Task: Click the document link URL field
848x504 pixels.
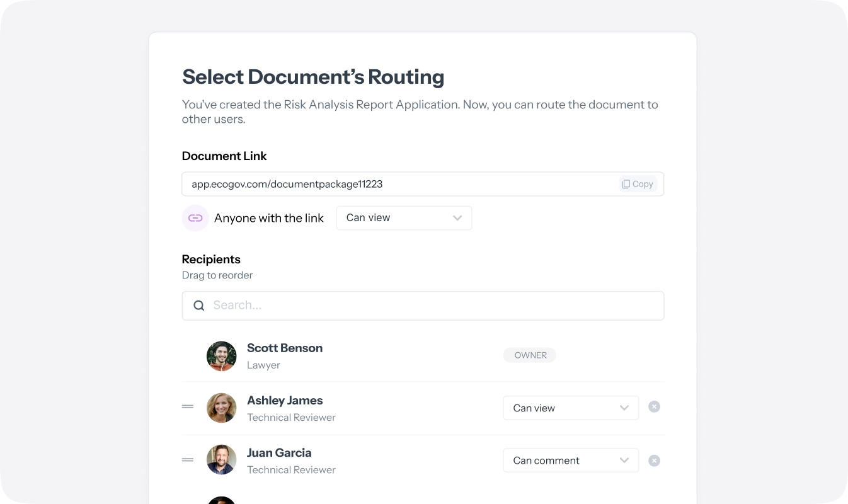Action: point(397,184)
